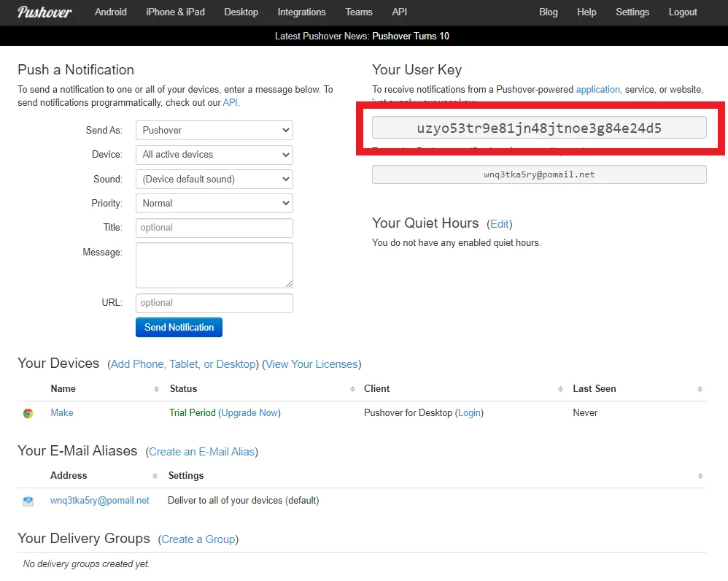The width and height of the screenshot is (728, 581).
Task: Click the Pushover logo
Action: (44, 12)
